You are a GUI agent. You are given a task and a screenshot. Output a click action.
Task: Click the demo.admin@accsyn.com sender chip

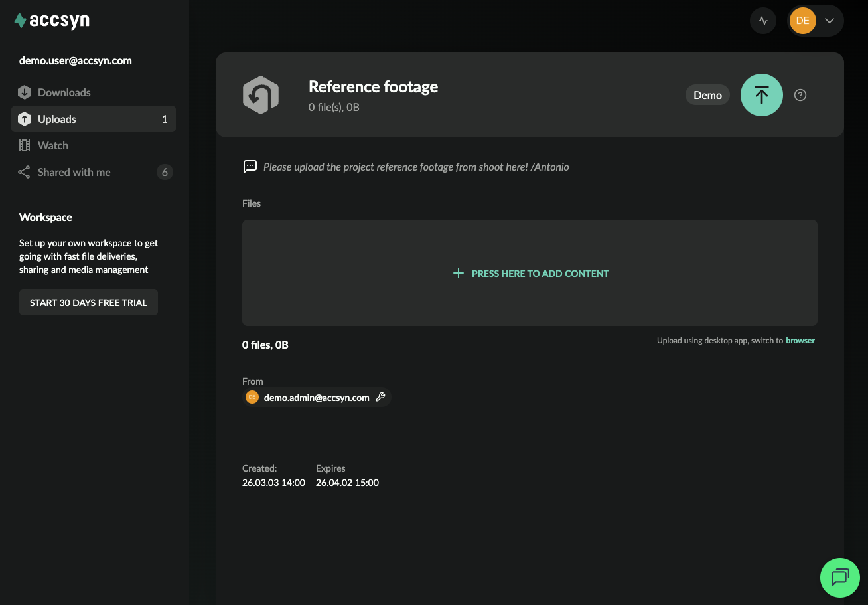317,397
